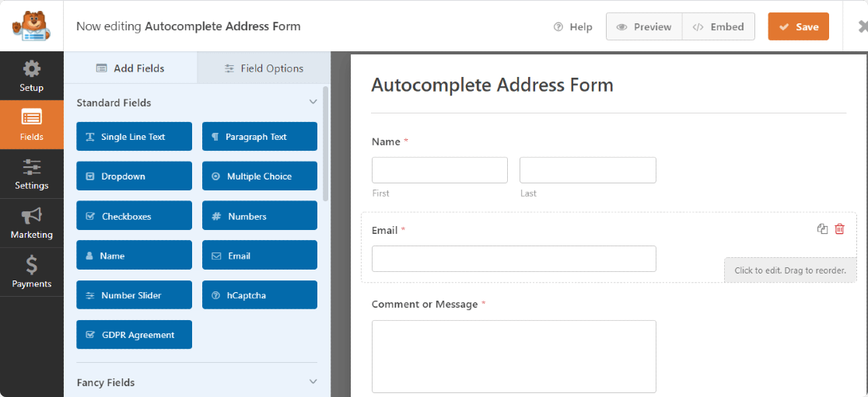Switch to the Field Options tab
The image size is (868, 397).
click(x=264, y=68)
